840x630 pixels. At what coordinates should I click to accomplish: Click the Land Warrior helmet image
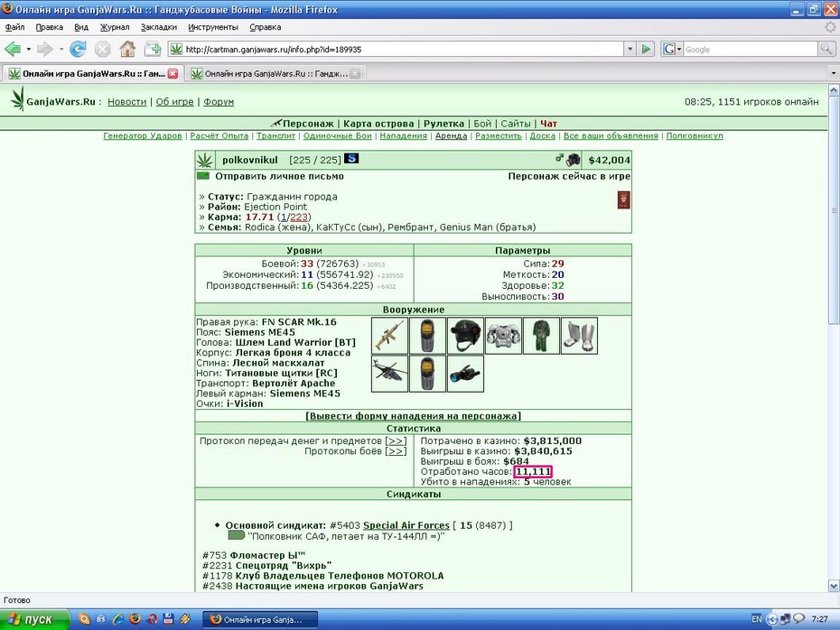tap(465, 336)
